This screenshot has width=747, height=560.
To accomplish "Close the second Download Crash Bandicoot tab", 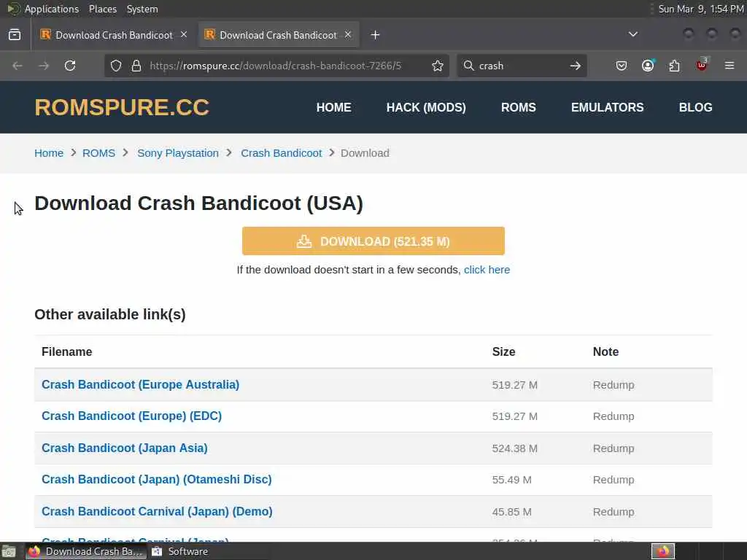I will (x=348, y=35).
